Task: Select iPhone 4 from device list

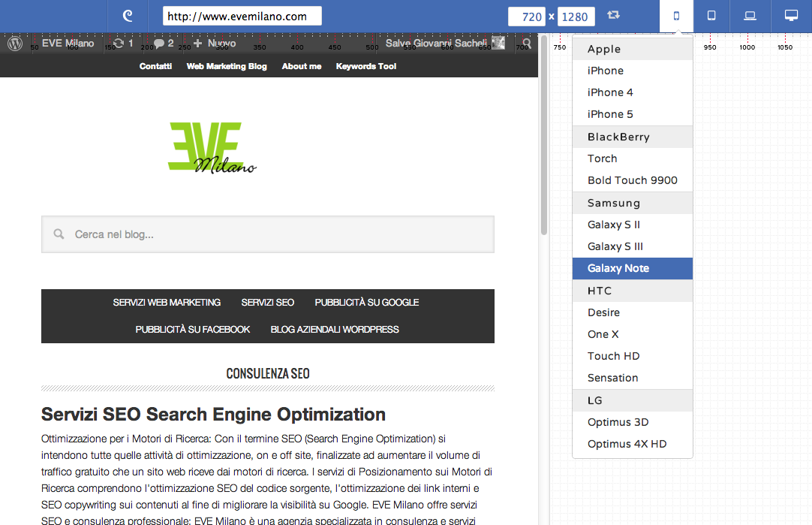Action: click(x=633, y=92)
